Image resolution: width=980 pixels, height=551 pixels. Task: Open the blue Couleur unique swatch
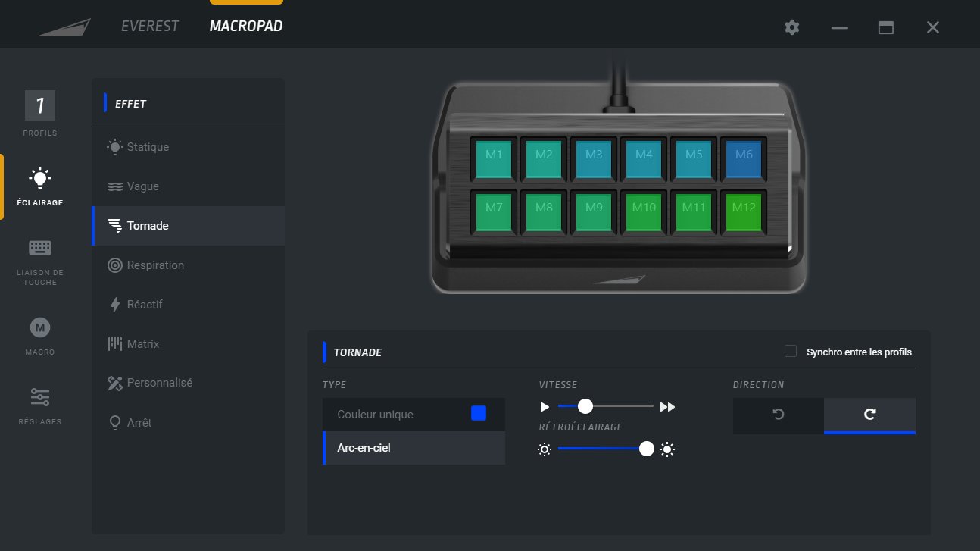[x=478, y=413]
